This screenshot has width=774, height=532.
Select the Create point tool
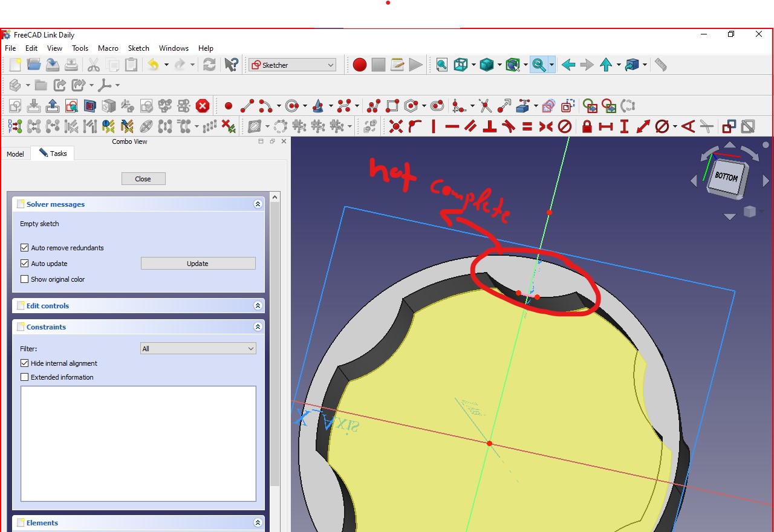(229, 106)
